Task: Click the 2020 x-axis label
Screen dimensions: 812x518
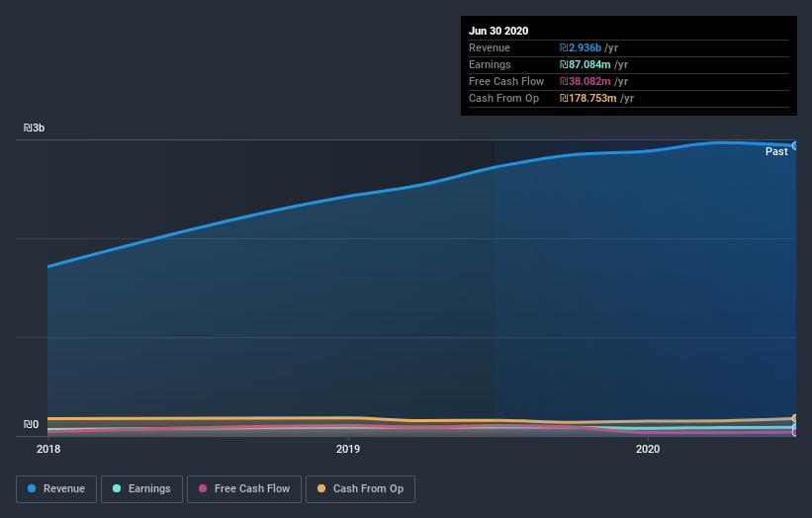Action: (x=648, y=449)
